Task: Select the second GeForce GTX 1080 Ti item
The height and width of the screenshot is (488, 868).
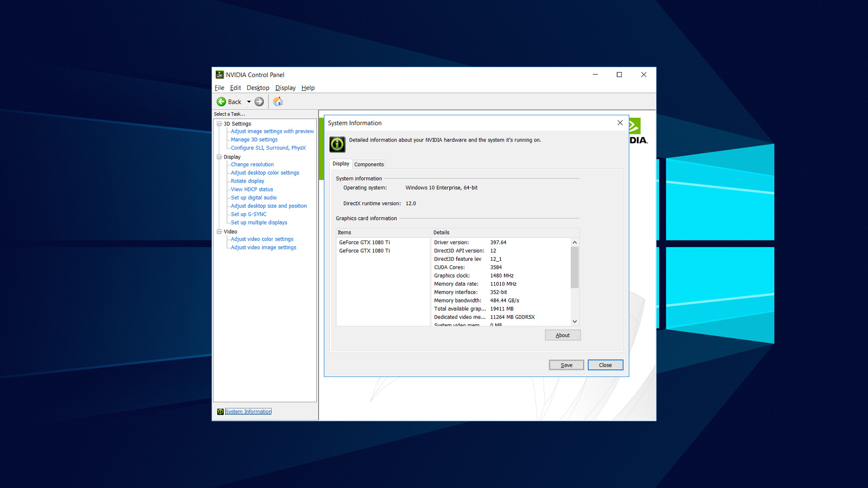Action: pos(365,251)
